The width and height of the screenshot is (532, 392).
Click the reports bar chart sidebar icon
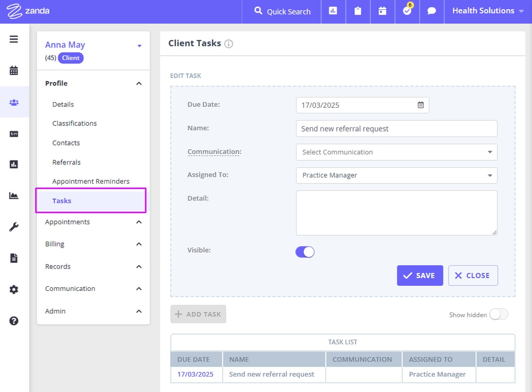[x=14, y=165]
